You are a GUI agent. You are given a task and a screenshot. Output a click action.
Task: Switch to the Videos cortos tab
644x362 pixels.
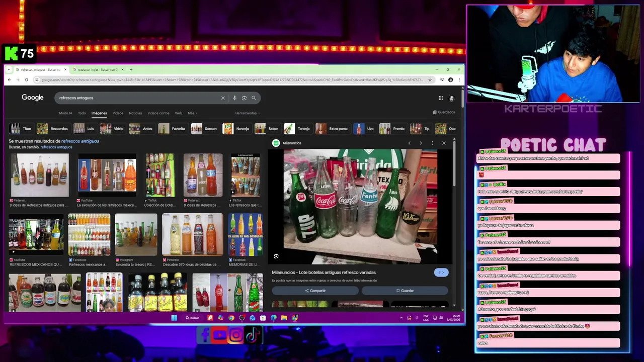(158, 113)
